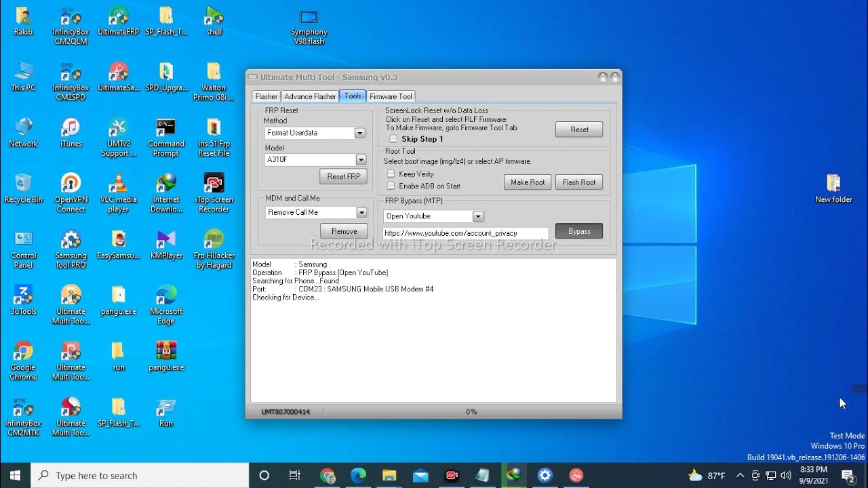868x488 pixels.
Task: Launch Samsung Tool PRO shortcut
Action: coord(71,250)
